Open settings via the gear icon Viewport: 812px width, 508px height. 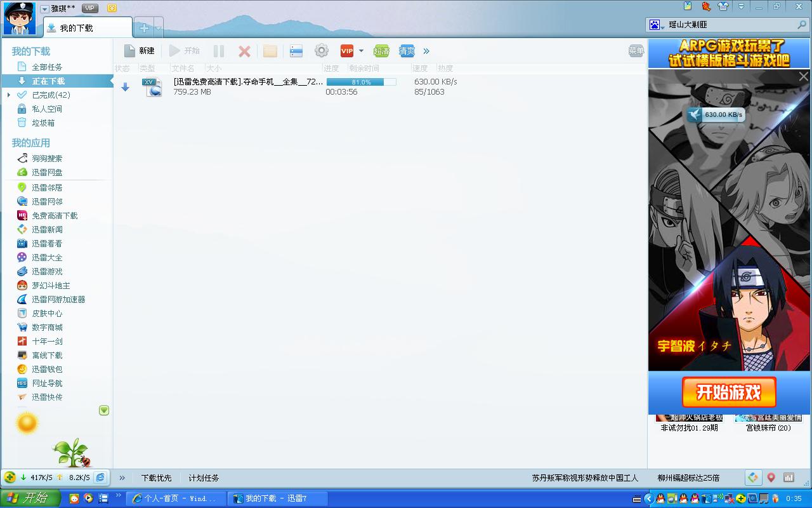[322, 51]
